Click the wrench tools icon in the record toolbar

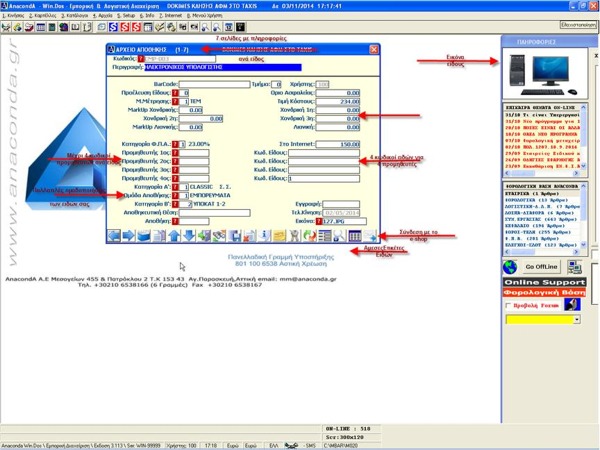click(294, 235)
